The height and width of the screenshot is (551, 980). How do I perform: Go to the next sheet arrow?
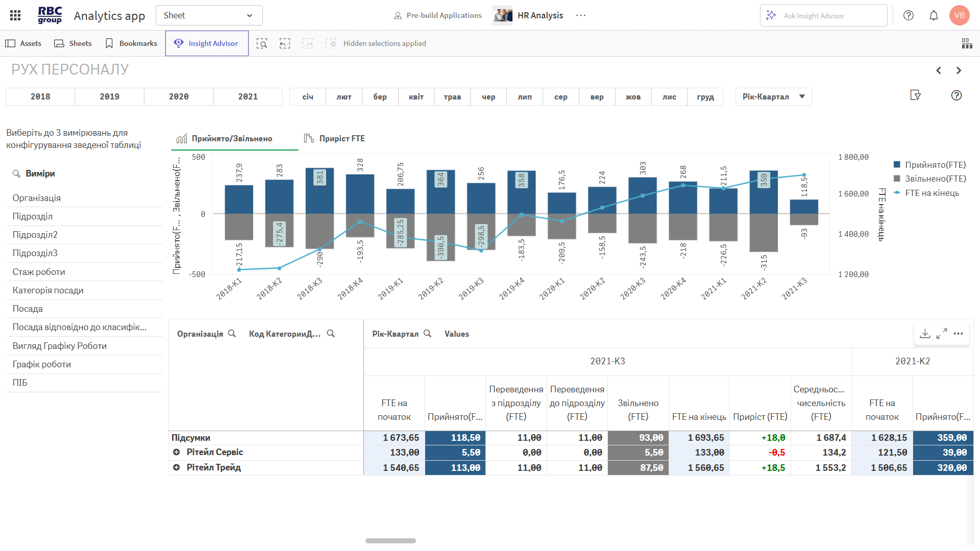tap(959, 70)
